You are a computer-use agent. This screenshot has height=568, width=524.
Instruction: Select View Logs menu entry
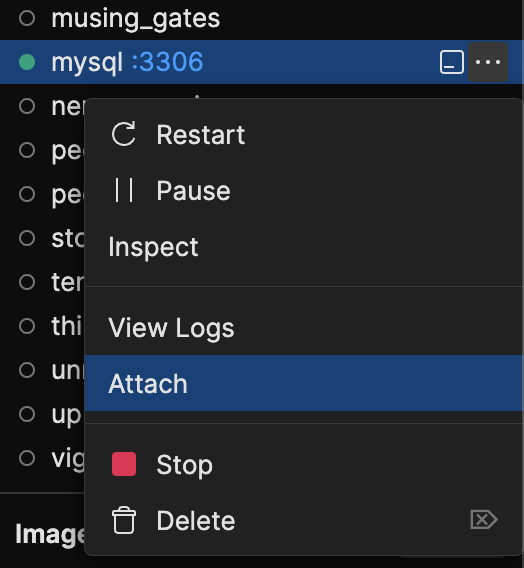coord(303,327)
